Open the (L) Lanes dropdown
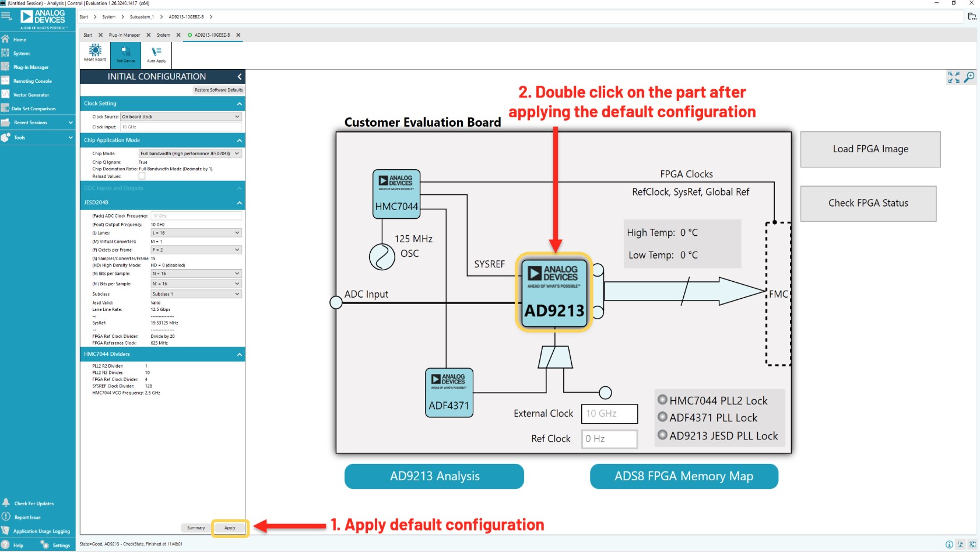 (196, 233)
